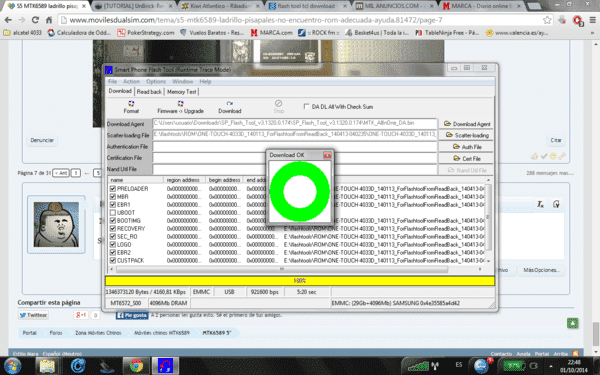
Task: Select the Download tab
Action: coord(120,91)
